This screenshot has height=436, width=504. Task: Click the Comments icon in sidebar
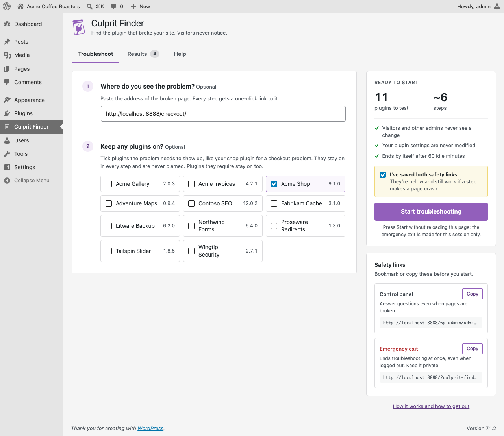(x=7, y=82)
